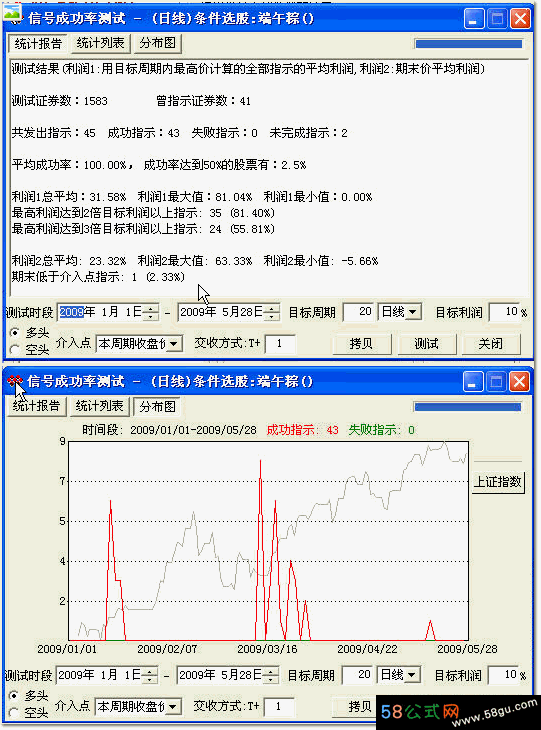Maximize the lower 信号成功率测试 window
Viewport: 541px width, 730px height.
click(496, 382)
